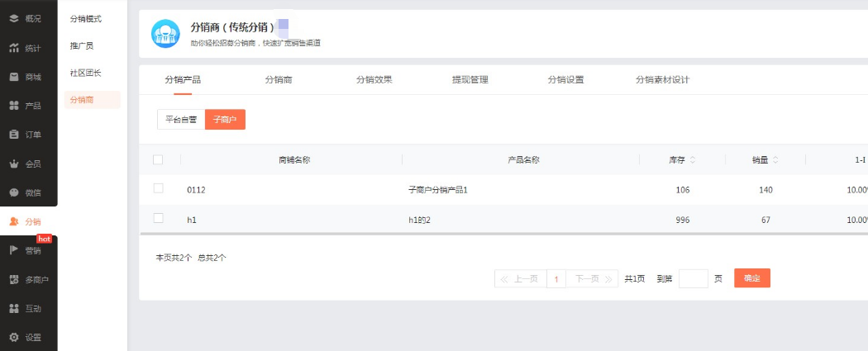Click the orange 确定 button

coord(752,278)
